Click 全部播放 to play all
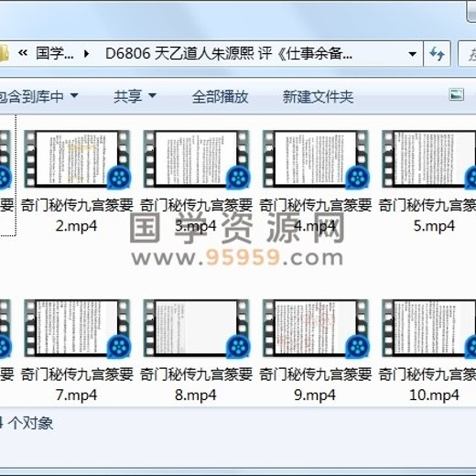The image size is (476, 476). [220, 96]
